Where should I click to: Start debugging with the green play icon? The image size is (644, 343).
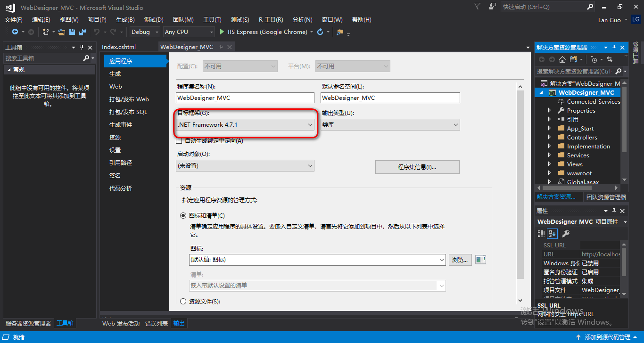click(x=223, y=32)
